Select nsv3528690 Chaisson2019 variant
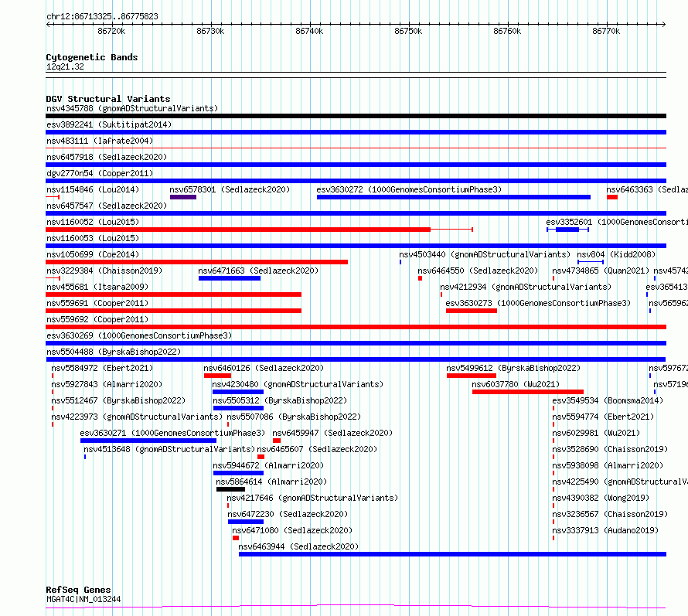This screenshot has width=688, height=616. 610,449
